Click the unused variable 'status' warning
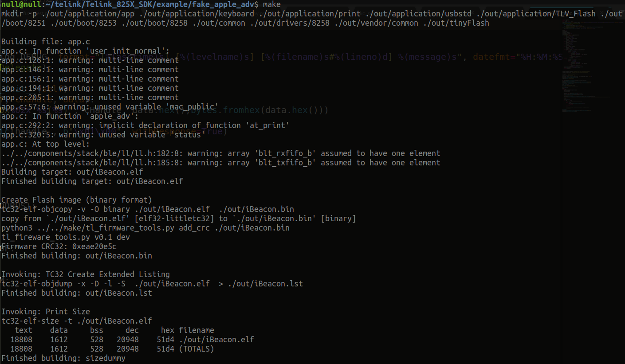 103,135
